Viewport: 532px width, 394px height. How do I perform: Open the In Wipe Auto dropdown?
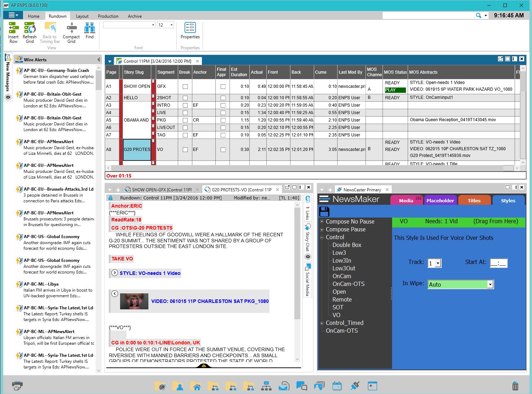point(490,285)
